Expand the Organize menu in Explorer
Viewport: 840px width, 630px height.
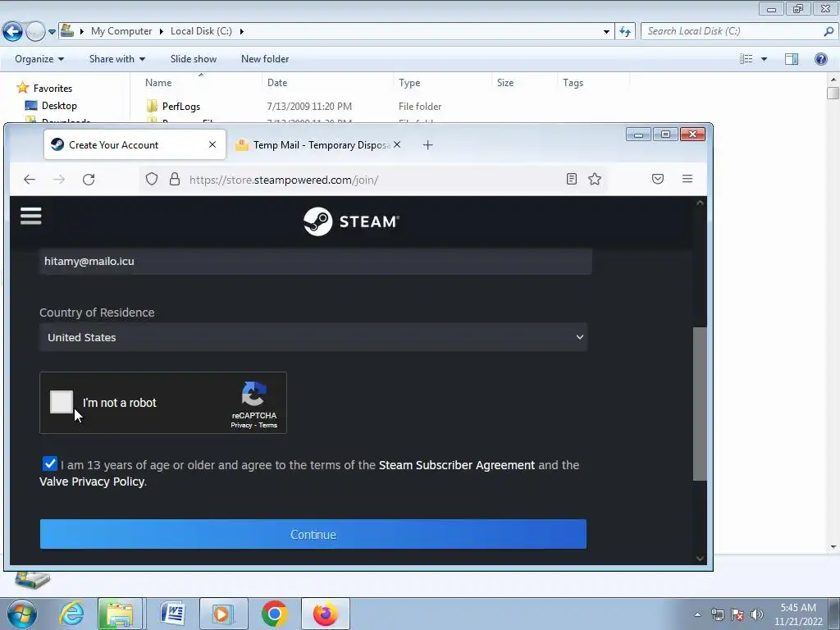[x=39, y=59]
